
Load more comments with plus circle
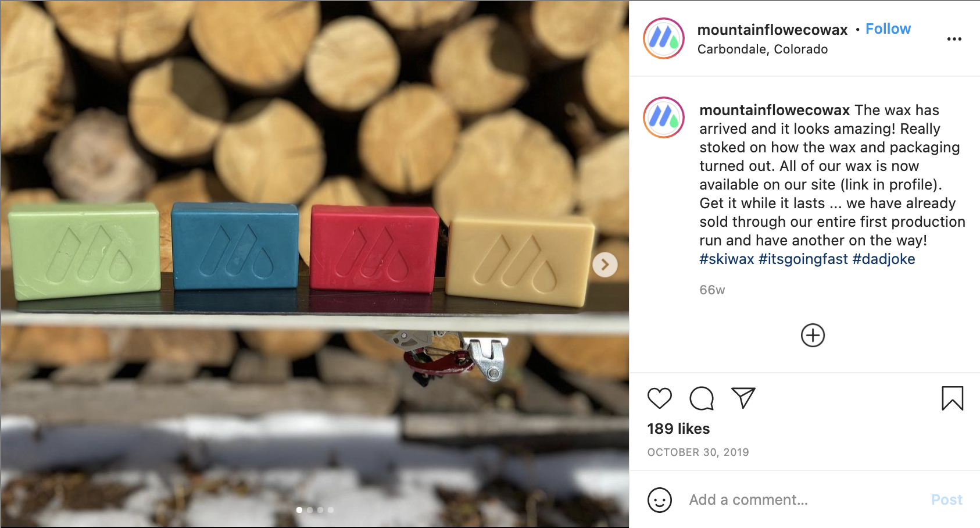[813, 336]
